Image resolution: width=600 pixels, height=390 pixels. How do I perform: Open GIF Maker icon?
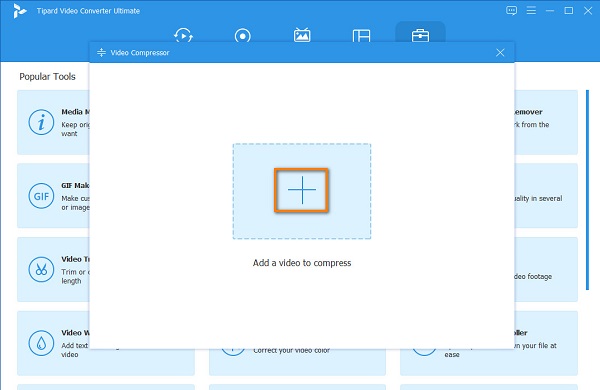(x=41, y=196)
